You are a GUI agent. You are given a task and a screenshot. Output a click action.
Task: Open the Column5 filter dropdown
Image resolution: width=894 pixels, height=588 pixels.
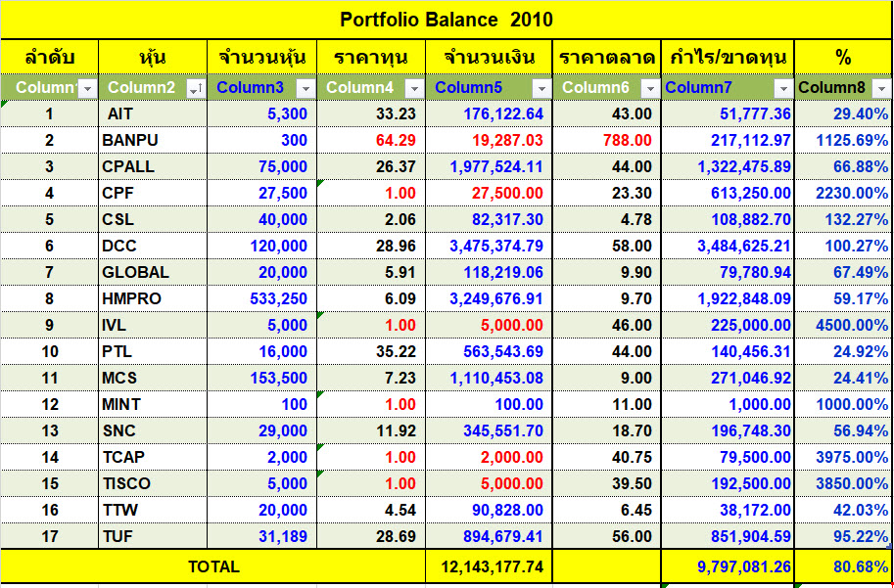point(541,88)
